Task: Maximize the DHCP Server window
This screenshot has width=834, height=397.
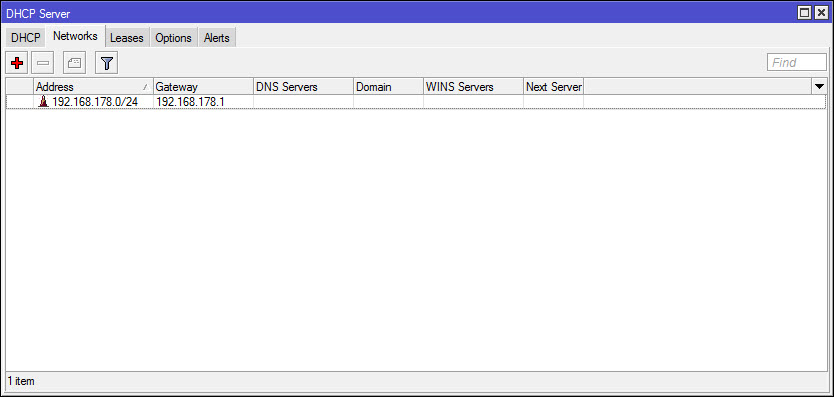Action: [805, 13]
